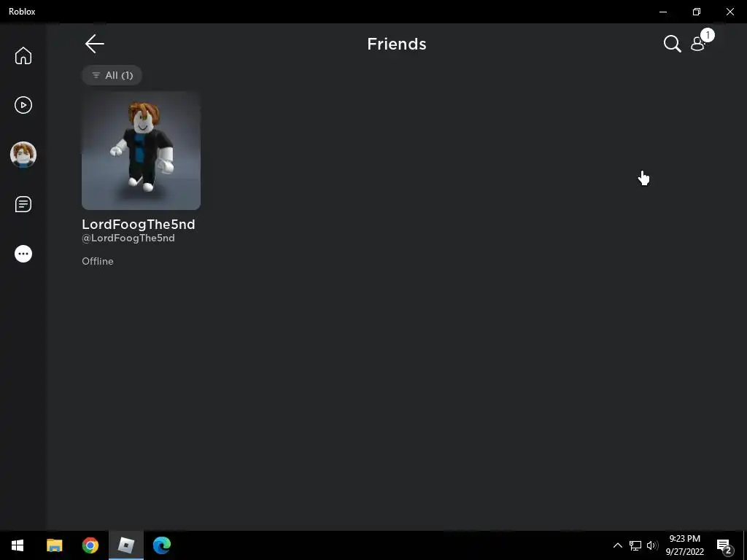Open the Action Center notifications icon
This screenshot has width=747, height=560.
[x=724, y=545]
